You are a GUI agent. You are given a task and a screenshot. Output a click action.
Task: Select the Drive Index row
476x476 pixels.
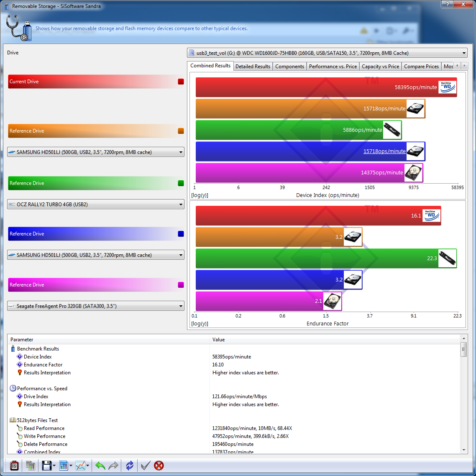click(x=235, y=396)
